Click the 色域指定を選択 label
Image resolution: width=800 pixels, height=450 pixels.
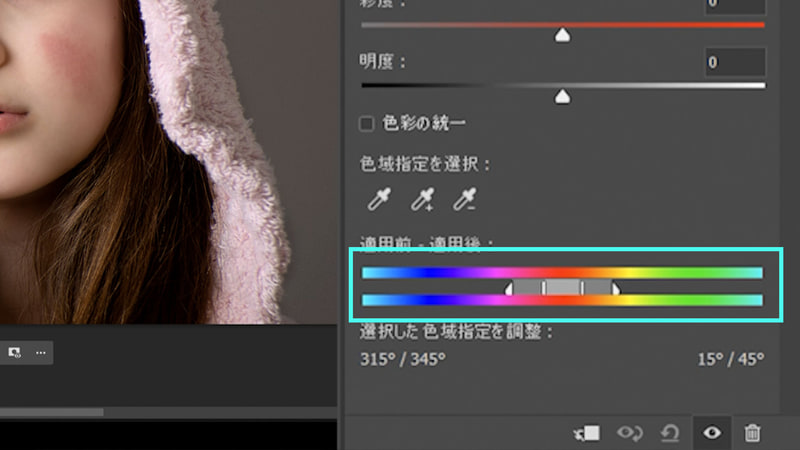(425, 164)
